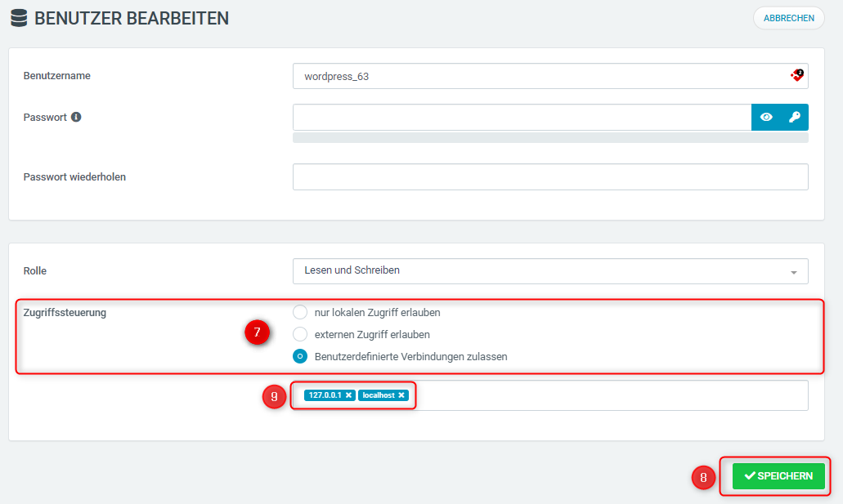The height and width of the screenshot is (504, 843).
Task: Remove the 127.0.0.1 tag
Action: [348, 395]
